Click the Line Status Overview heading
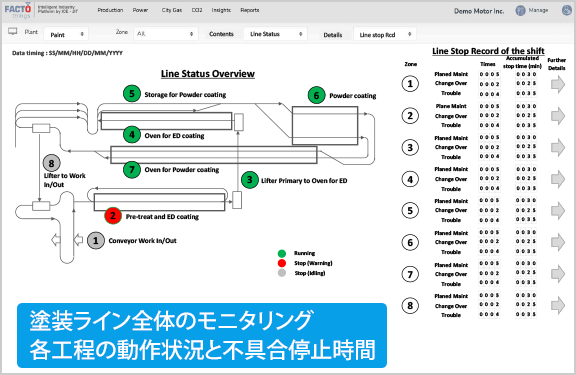This screenshot has height=375, width=576. pos(208,73)
